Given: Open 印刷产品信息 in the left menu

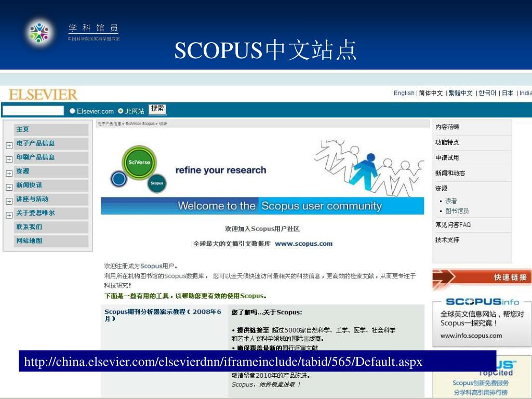Looking at the screenshot, I should click(x=51, y=157).
